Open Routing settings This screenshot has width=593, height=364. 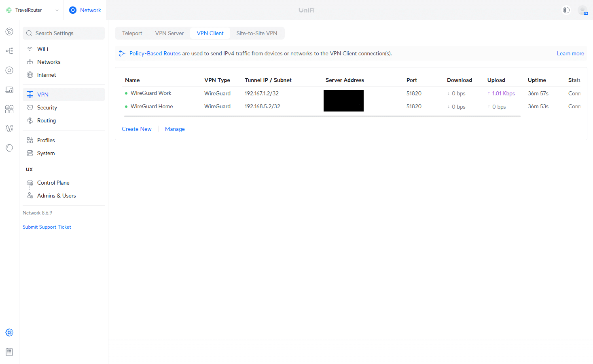pyautogui.click(x=64, y=120)
